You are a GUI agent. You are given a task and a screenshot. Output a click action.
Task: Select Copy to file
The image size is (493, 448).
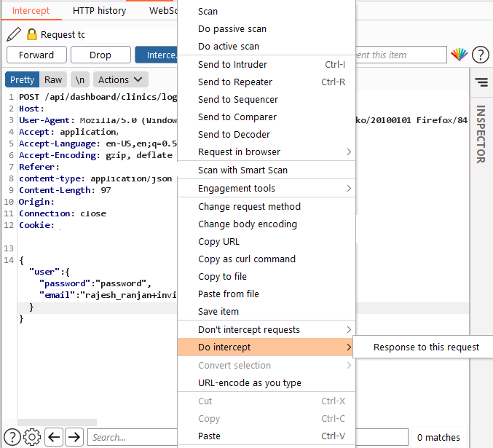pyautogui.click(x=267, y=277)
